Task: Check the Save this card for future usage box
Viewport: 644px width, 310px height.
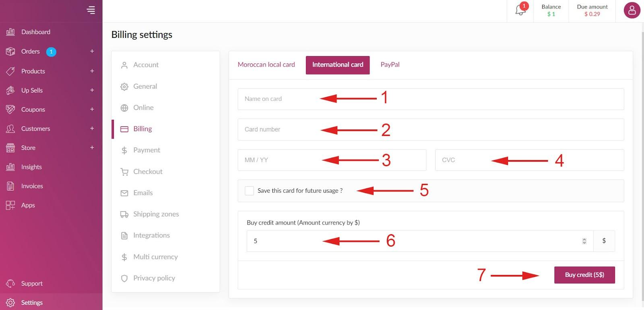Action: pyautogui.click(x=250, y=191)
